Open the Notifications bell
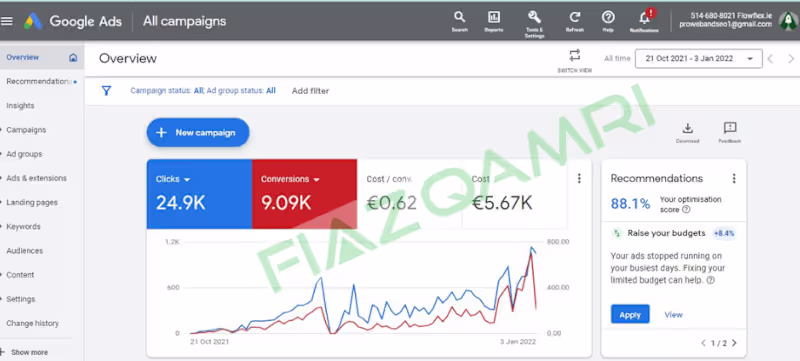The height and width of the screenshot is (361, 800). coord(644,20)
